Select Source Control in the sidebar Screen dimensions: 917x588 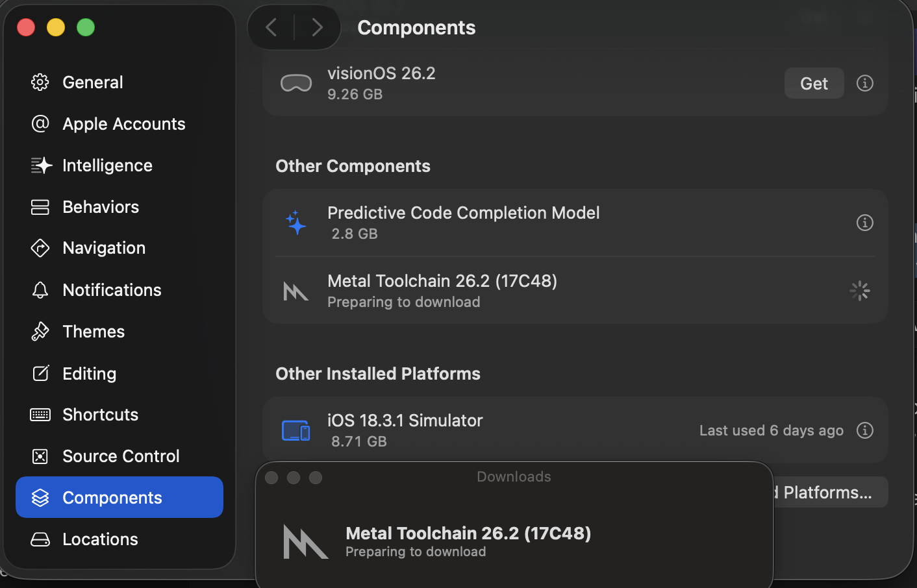(121, 456)
